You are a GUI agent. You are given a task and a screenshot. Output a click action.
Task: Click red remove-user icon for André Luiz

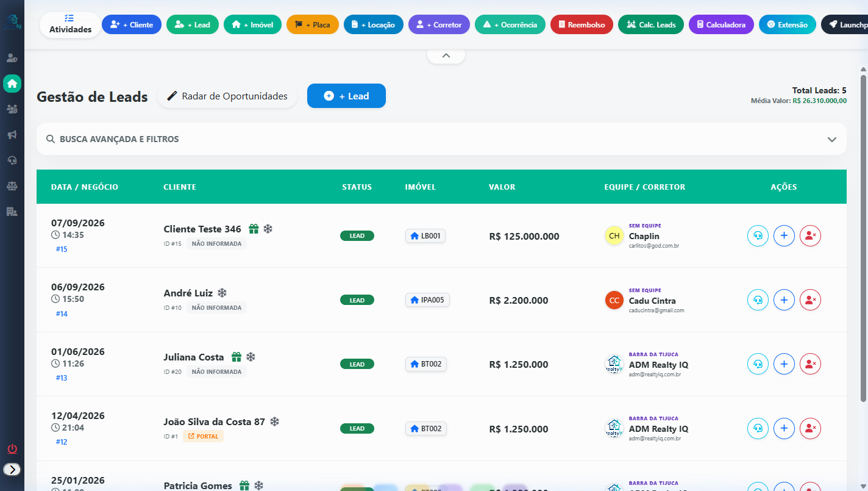pyautogui.click(x=810, y=300)
